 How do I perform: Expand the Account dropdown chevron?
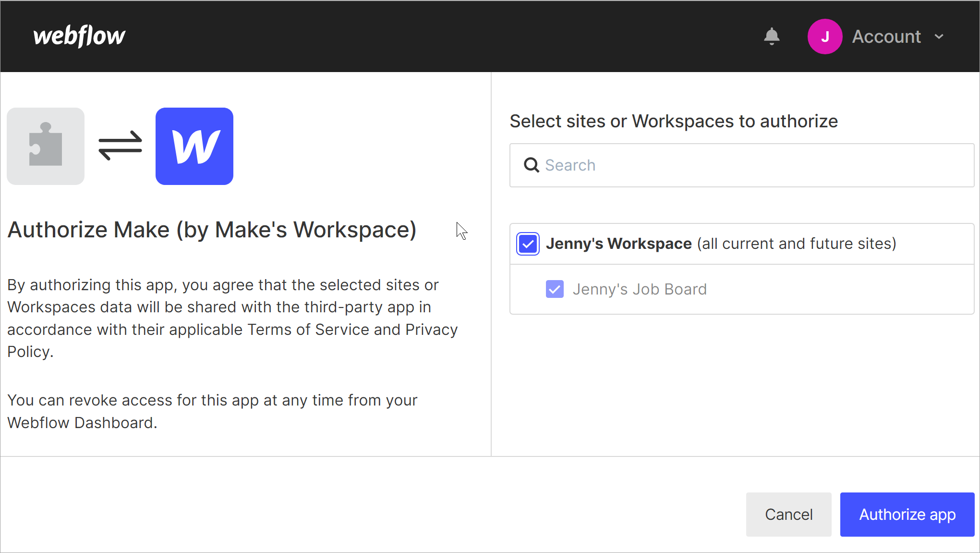click(939, 37)
